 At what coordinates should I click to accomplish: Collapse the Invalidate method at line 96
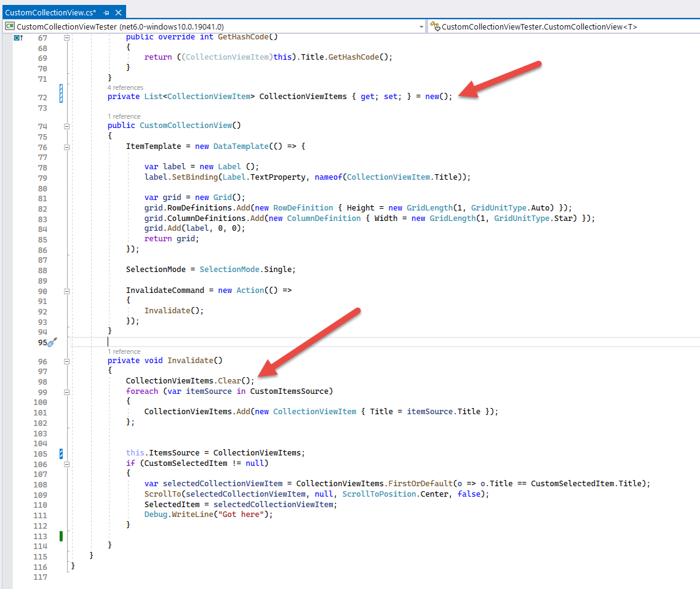pos(66,361)
